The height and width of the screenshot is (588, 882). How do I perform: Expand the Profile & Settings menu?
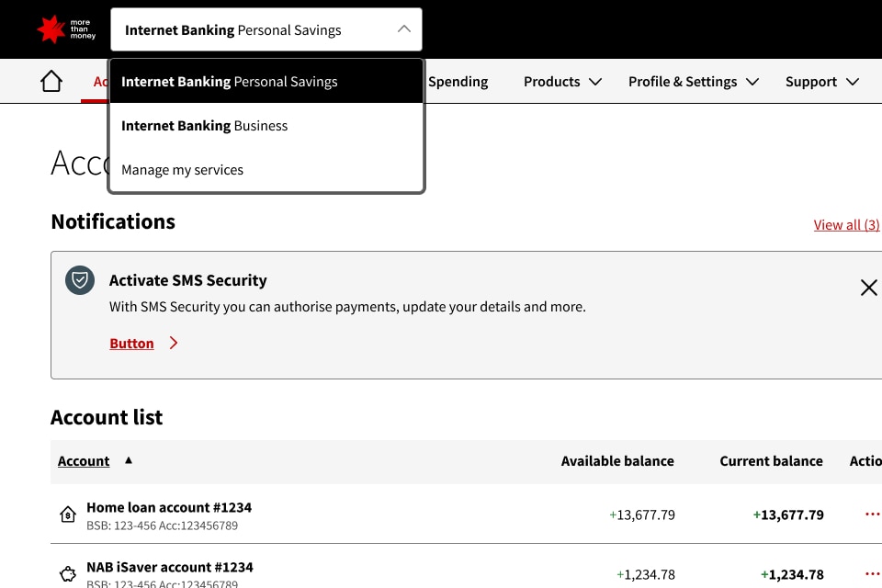[693, 82]
